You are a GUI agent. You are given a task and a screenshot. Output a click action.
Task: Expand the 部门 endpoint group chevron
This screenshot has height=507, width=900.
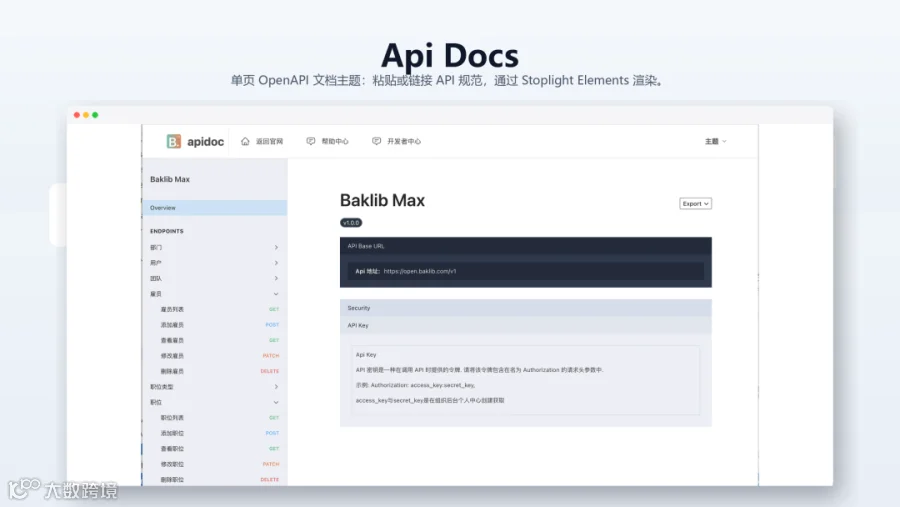(x=276, y=247)
